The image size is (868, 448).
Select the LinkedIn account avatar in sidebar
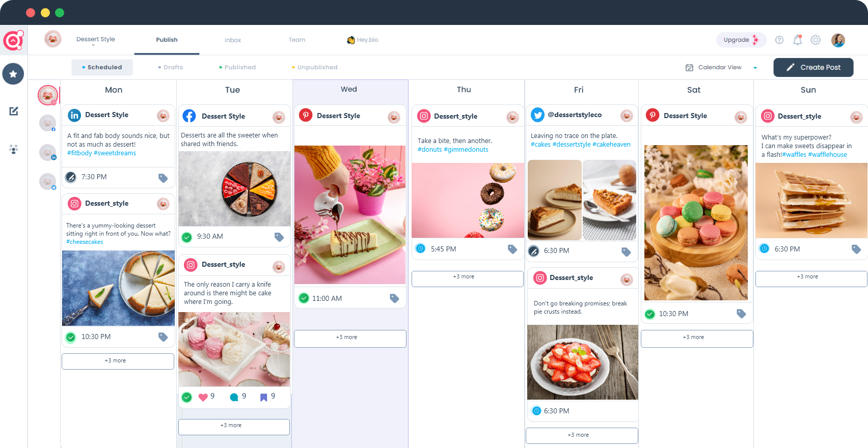tap(47, 152)
